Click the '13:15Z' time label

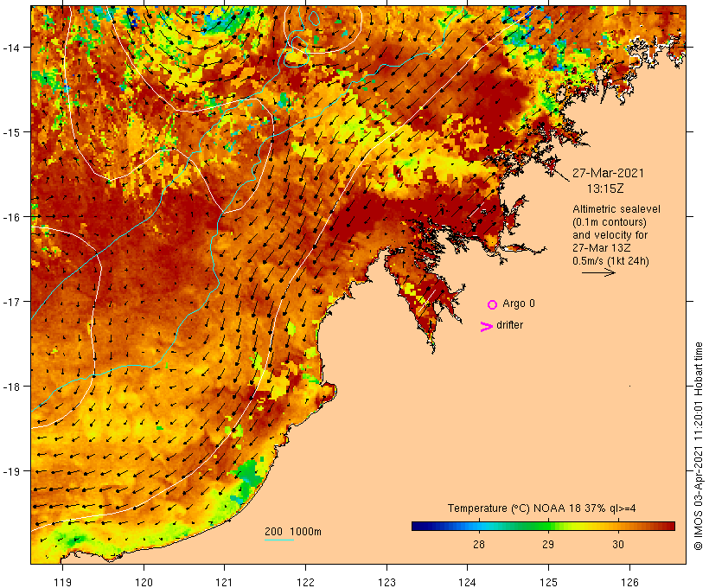(x=605, y=189)
